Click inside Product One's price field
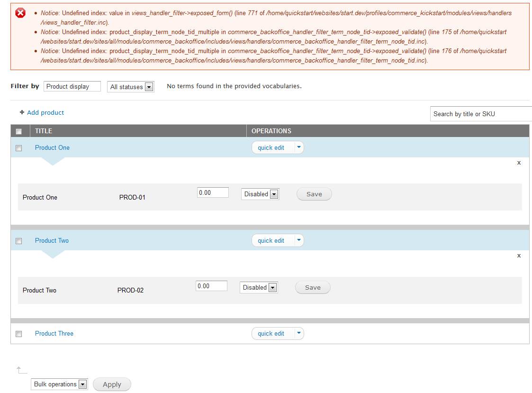532x393 pixels. 213,192
